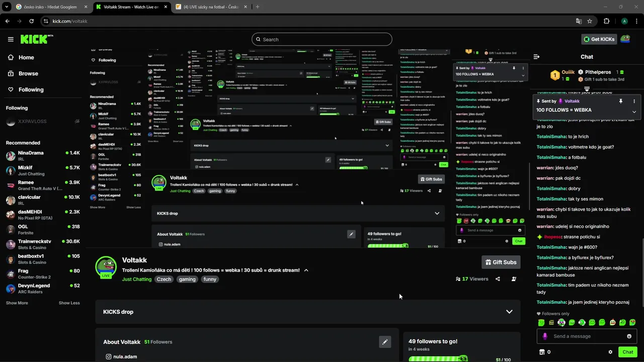Viewport: 644px width, 362px height.
Task: Open the Instagram nula.adam link
Action: point(121,356)
